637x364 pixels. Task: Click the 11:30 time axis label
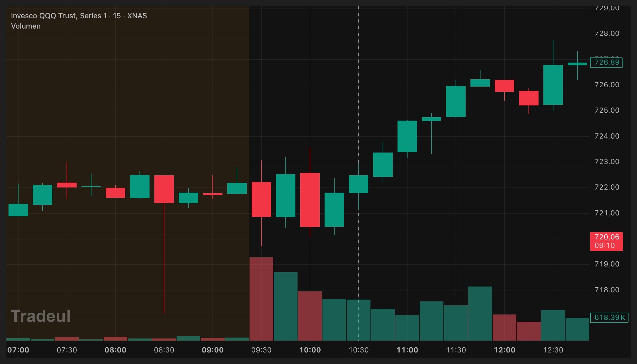pos(456,350)
